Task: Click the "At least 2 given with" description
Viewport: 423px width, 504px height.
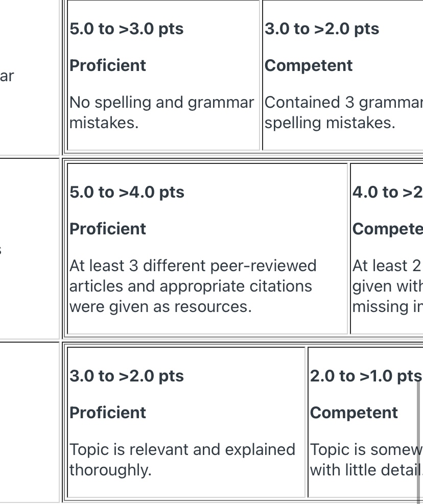Action: pyautogui.click(x=387, y=286)
